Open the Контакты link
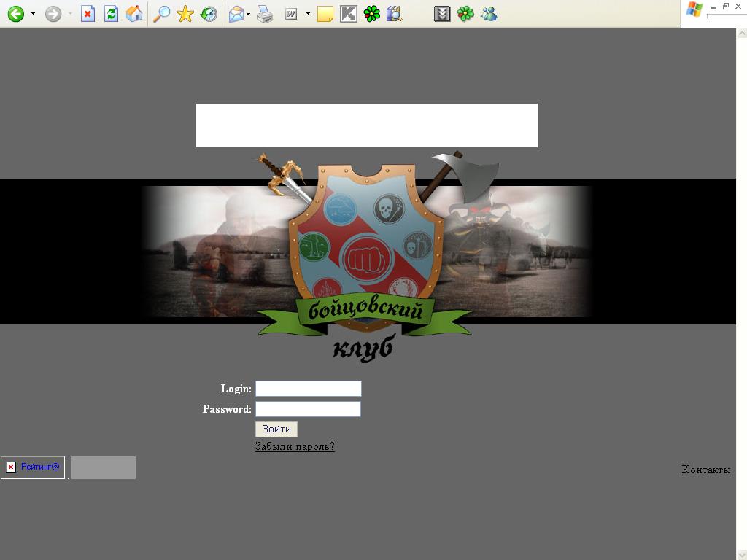The height and width of the screenshot is (560, 747). 706,470
